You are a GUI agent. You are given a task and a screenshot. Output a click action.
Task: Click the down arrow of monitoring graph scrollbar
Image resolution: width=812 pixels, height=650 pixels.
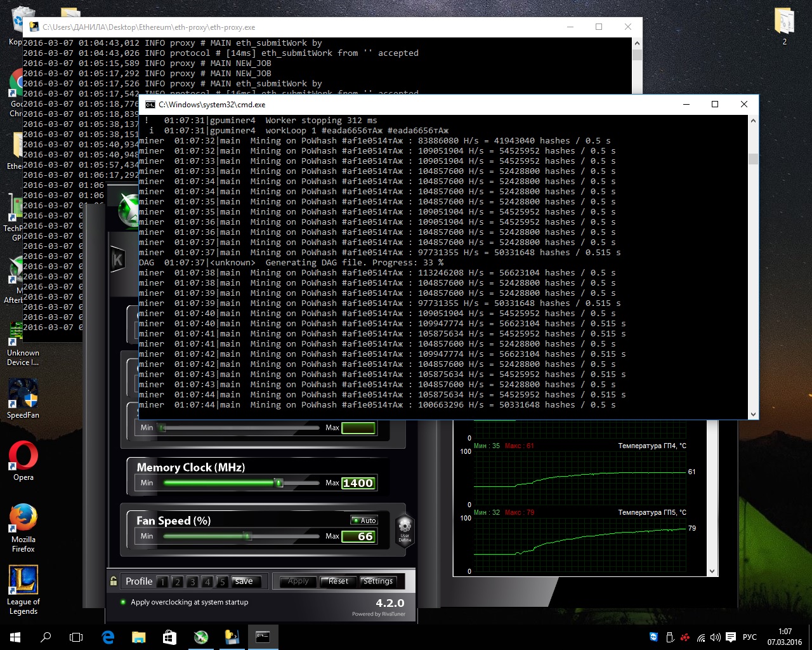point(712,571)
